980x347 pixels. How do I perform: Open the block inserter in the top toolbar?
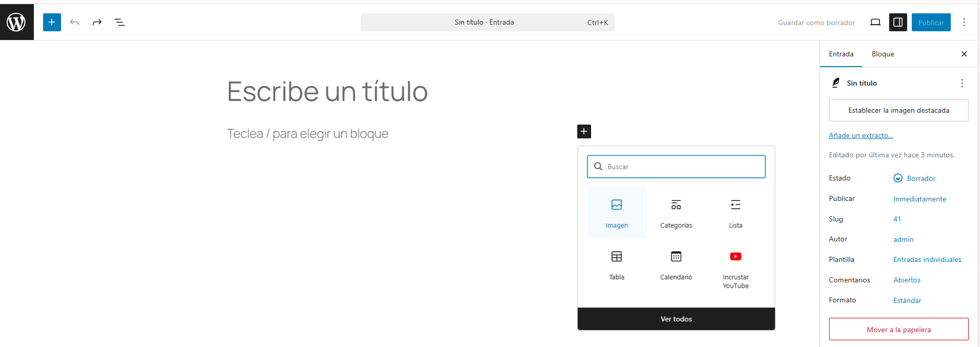tap(52, 22)
